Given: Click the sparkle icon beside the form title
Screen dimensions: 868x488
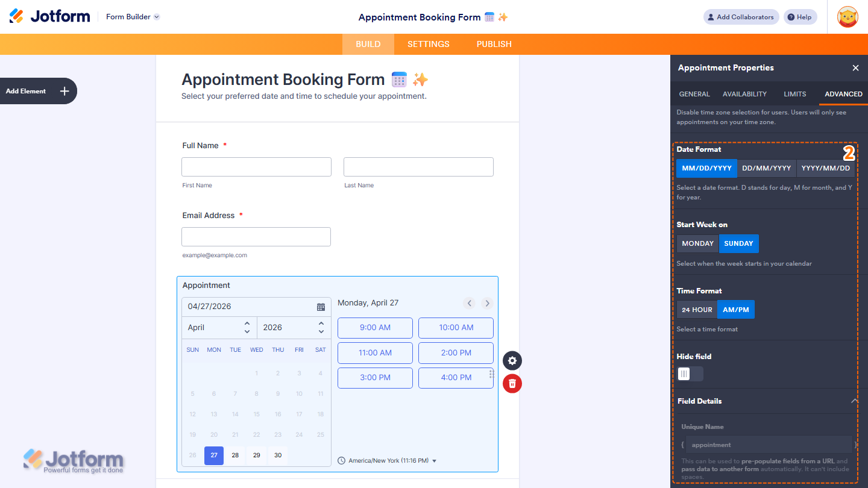Looking at the screenshot, I should (x=420, y=79).
